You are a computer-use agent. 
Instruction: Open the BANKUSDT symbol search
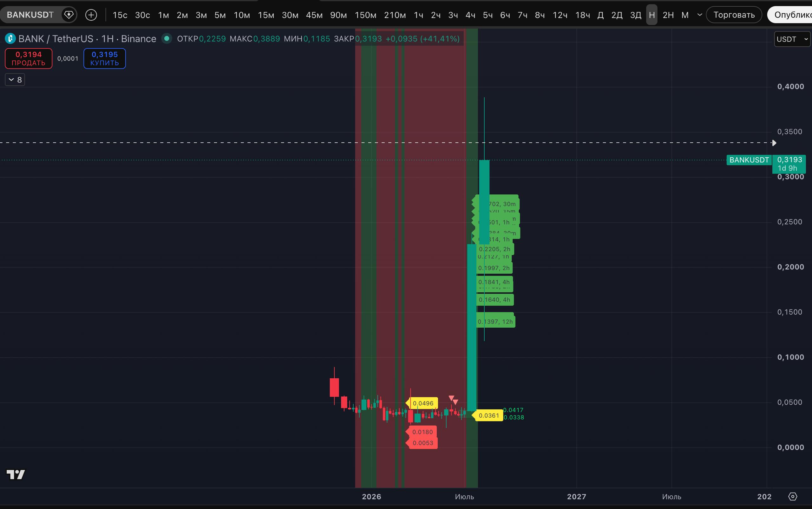[x=30, y=15]
